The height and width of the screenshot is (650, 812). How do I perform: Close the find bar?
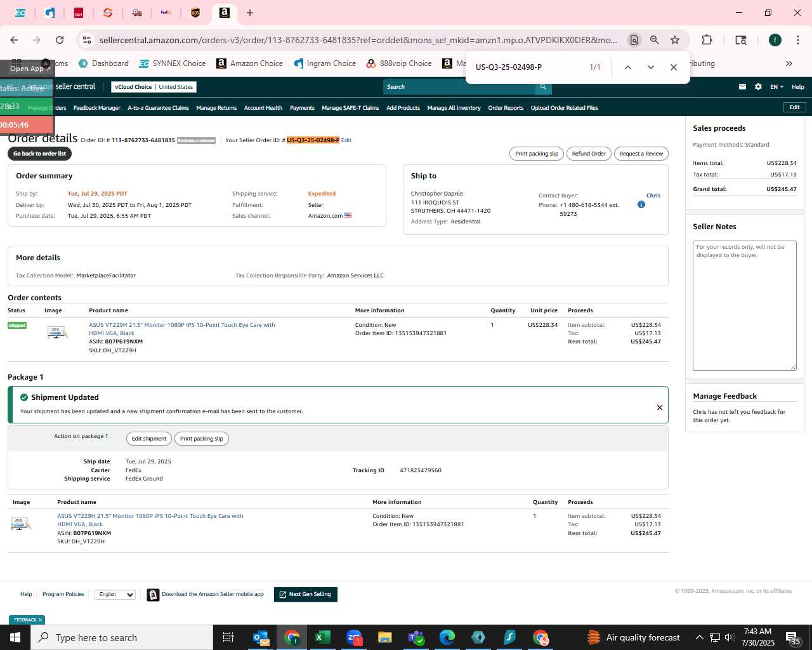674,67
